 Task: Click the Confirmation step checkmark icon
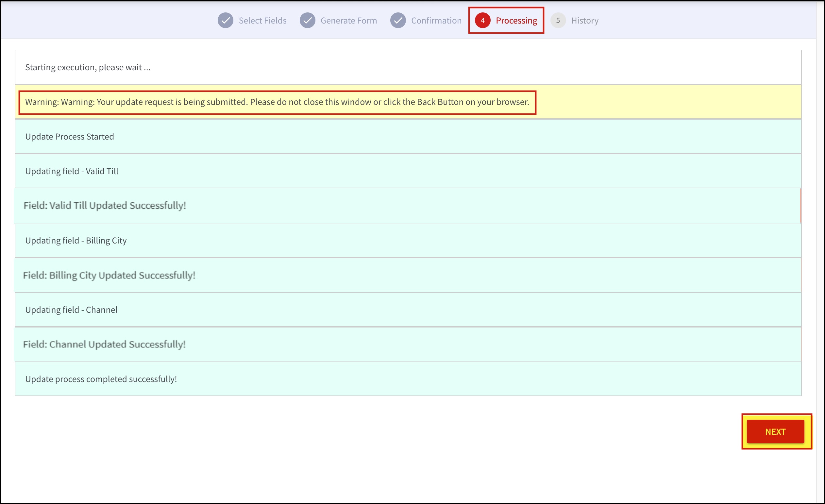[398, 20]
